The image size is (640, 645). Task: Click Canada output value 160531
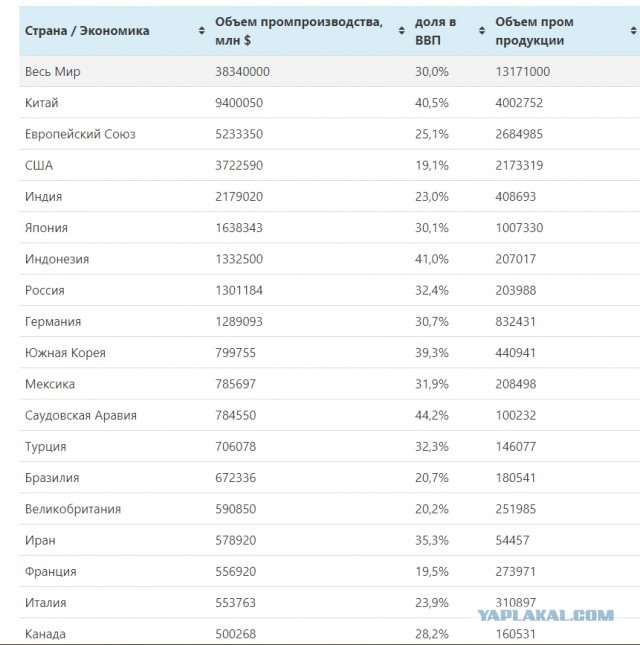tap(516, 634)
